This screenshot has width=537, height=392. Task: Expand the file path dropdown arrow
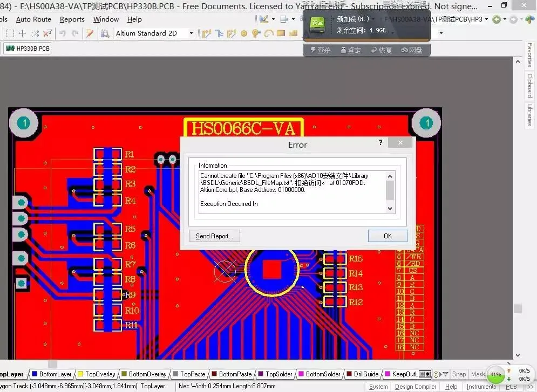pyautogui.click(x=486, y=19)
